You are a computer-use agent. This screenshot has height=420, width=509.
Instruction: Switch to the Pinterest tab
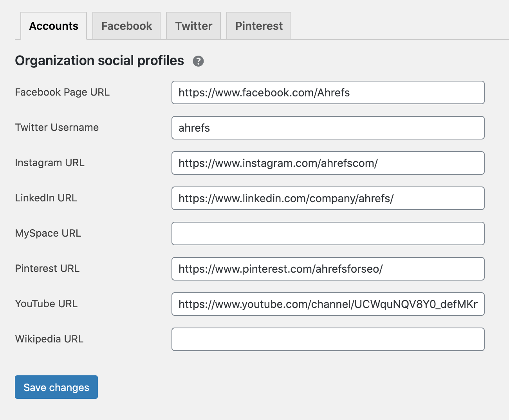pyautogui.click(x=258, y=25)
